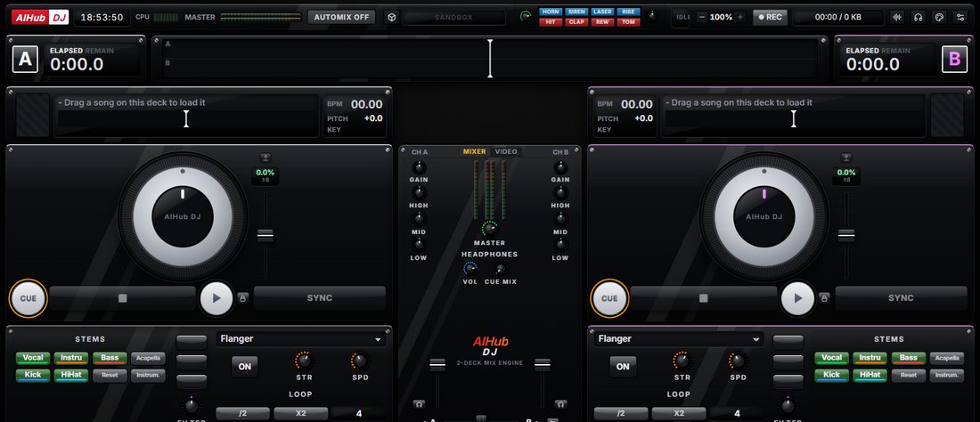Click the AIHub DJ logo

click(x=40, y=18)
